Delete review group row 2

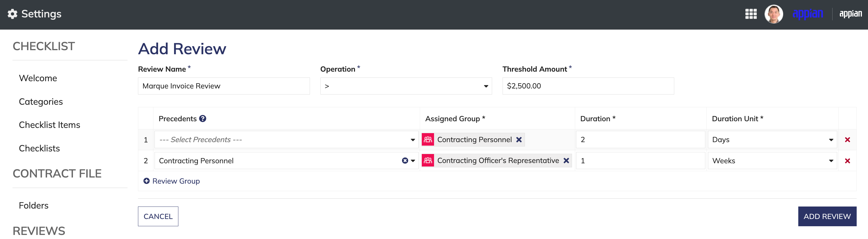click(847, 161)
